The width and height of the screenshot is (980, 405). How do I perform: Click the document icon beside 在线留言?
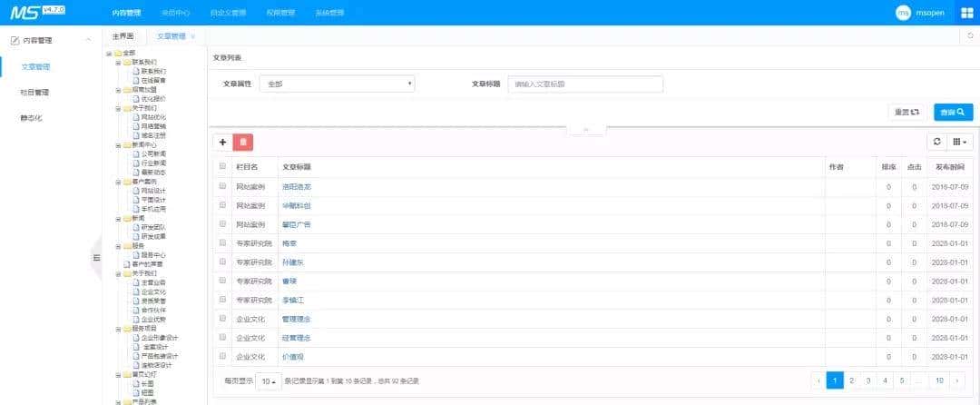135,80
